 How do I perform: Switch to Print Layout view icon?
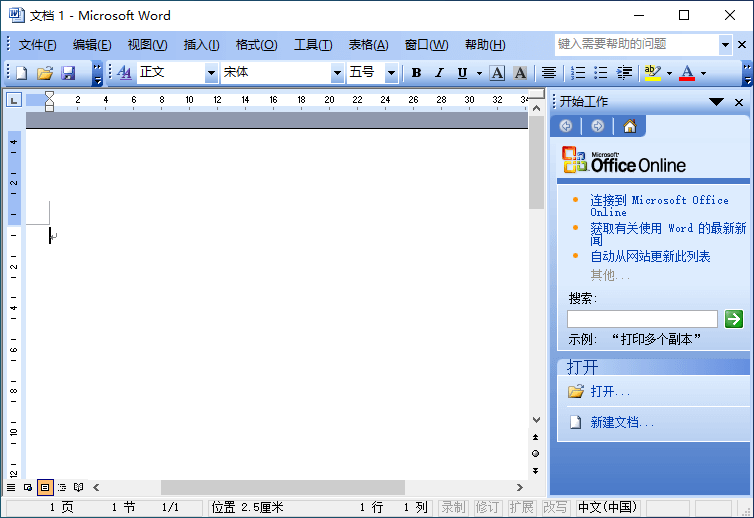45,487
